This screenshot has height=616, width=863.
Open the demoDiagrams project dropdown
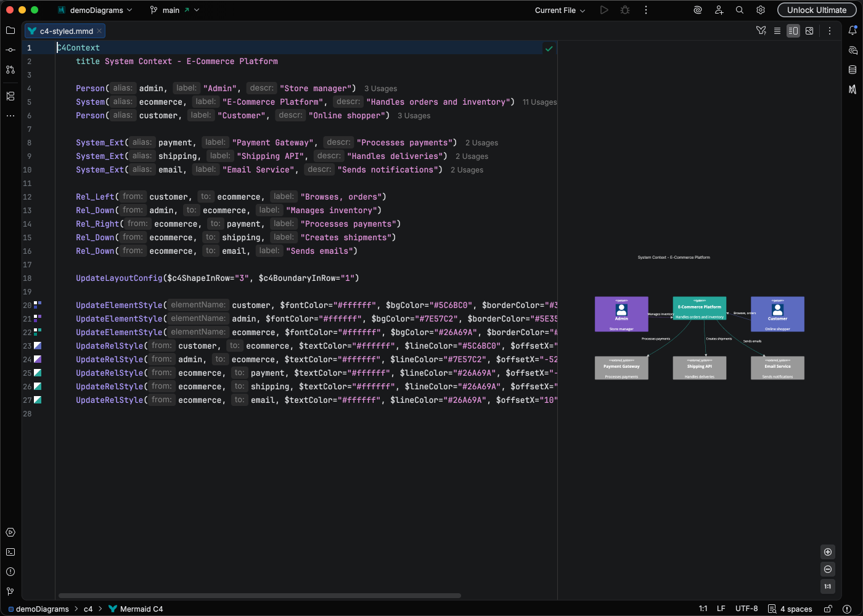96,10
